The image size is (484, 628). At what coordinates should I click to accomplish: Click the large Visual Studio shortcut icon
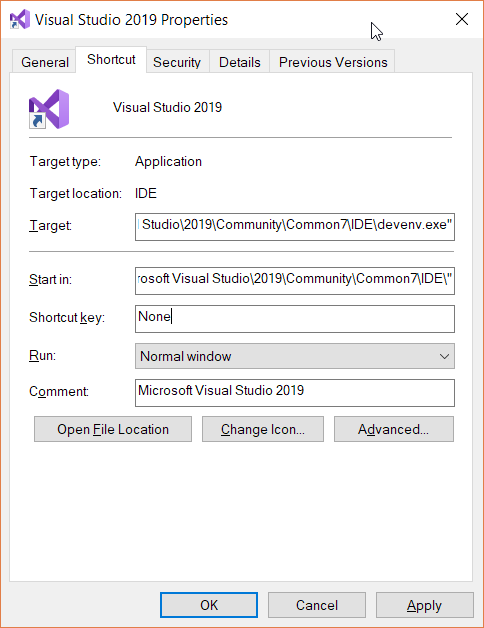[x=49, y=109]
